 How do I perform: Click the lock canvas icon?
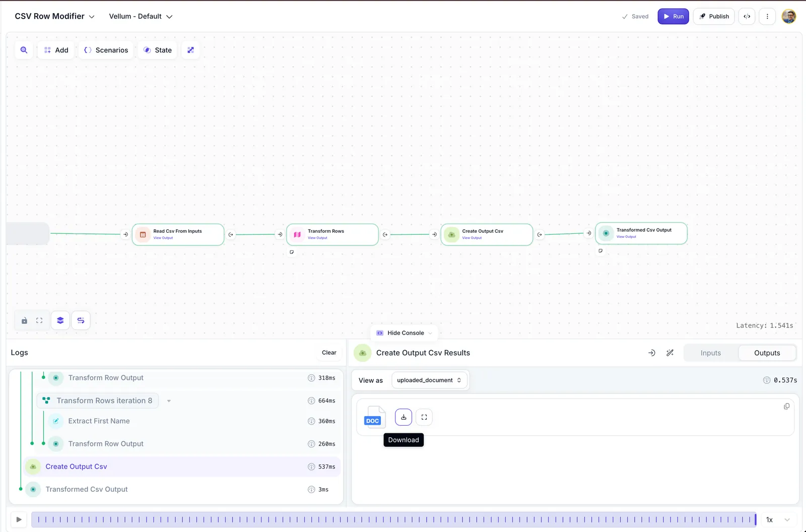coord(24,320)
